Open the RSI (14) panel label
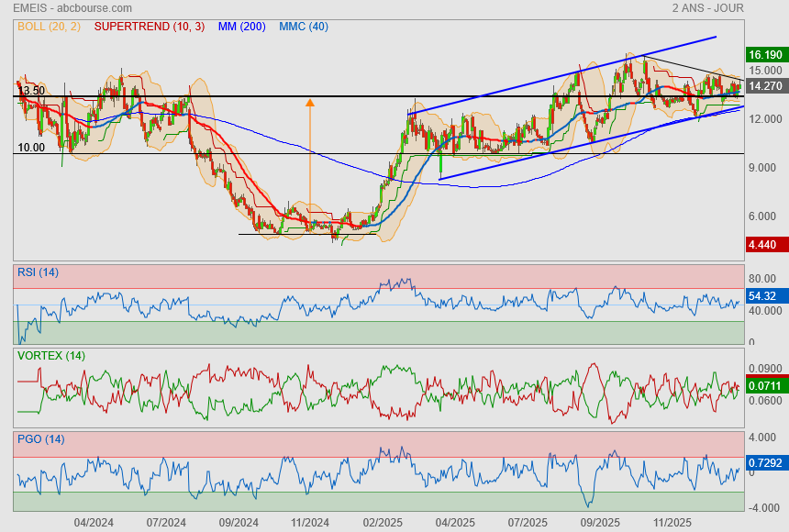Screen dimensions: 789x532 (x=38, y=272)
